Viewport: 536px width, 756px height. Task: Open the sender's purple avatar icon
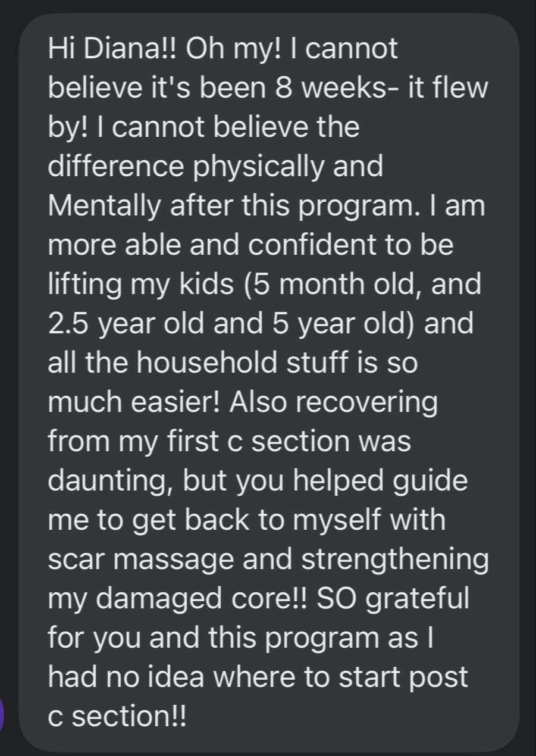[2, 715]
